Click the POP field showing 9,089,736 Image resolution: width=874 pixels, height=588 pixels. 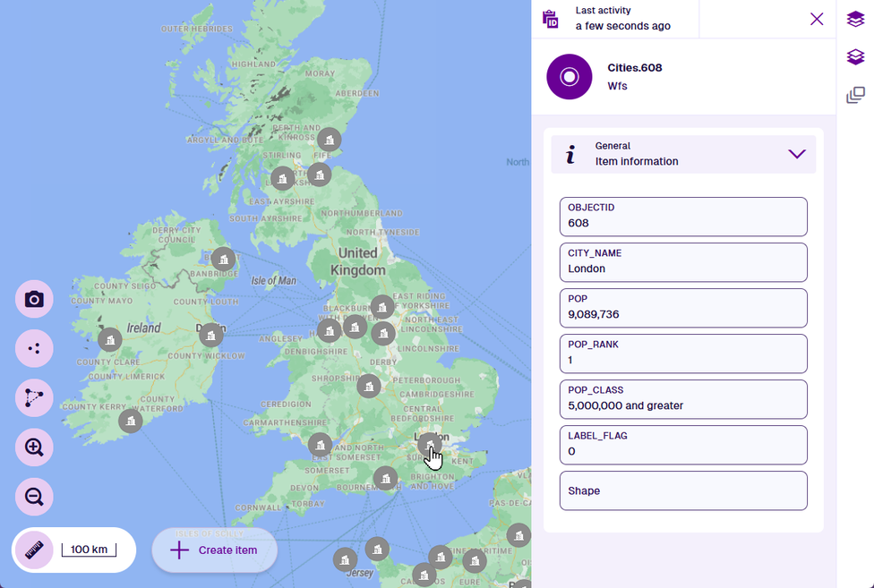(x=683, y=308)
